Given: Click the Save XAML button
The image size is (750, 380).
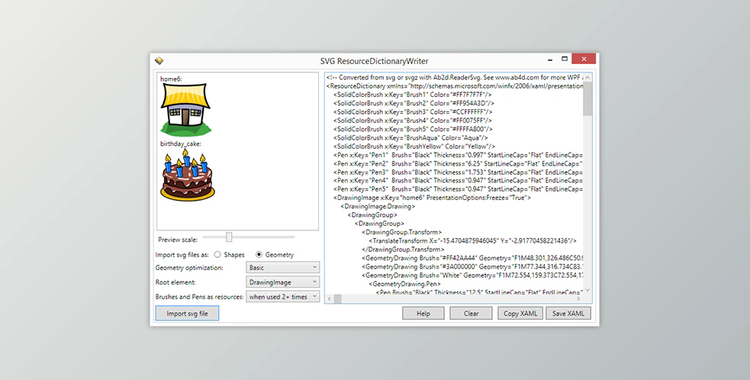Looking at the screenshot, I should tap(568, 313).
